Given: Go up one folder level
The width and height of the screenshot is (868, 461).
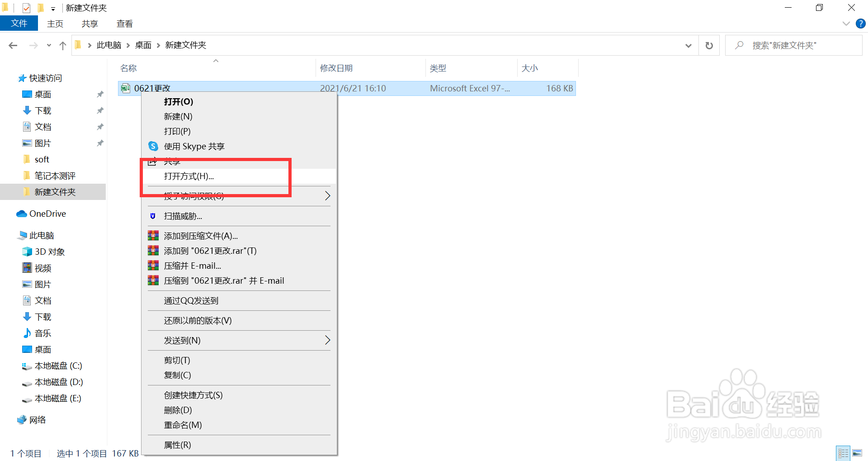Looking at the screenshot, I should (x=63, y=45).
